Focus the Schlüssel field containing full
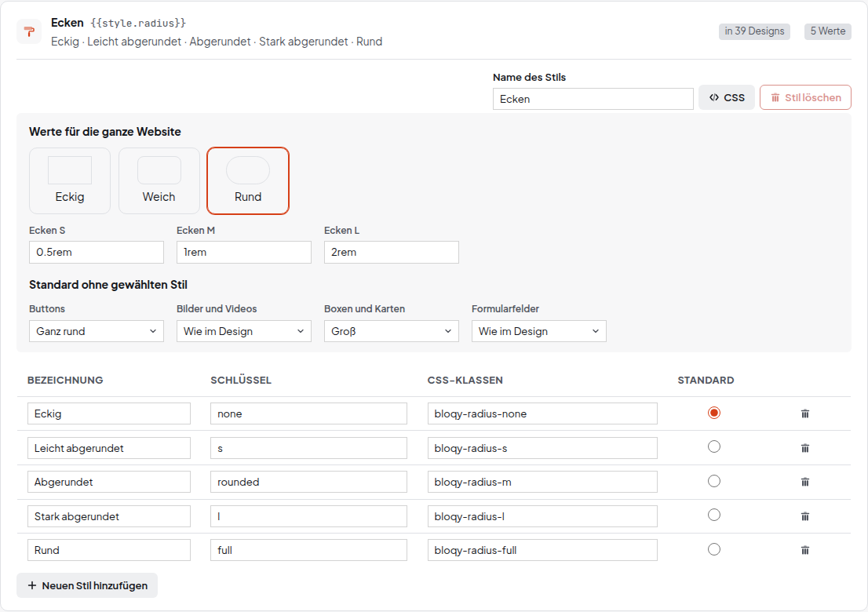Screen dimensions: 868x612 308,550
